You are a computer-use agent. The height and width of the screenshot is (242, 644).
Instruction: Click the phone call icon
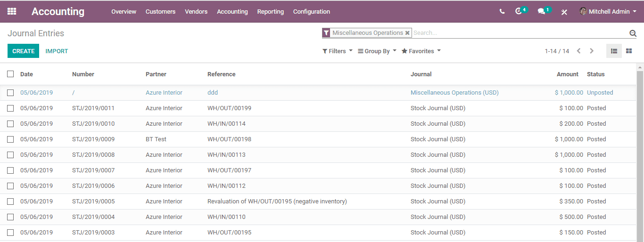(502, 11)
